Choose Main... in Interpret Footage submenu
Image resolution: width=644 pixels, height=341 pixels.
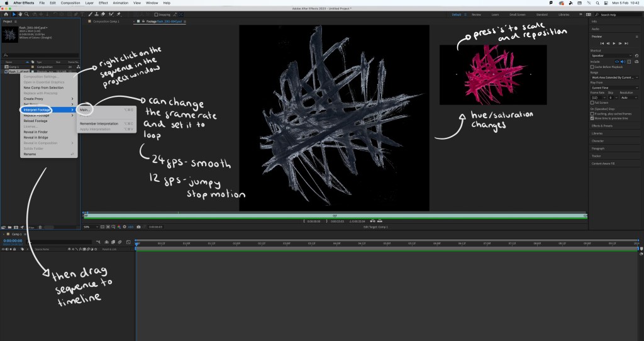click(85, 109)
